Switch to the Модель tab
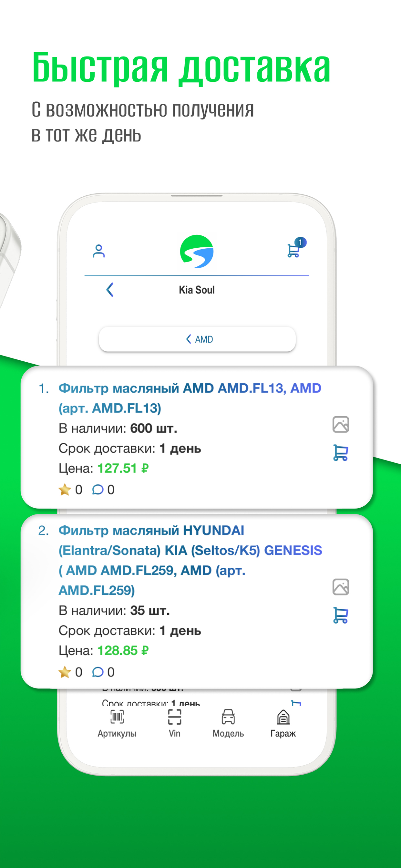The width and height of the screenshot is (401, 868). point(228,723)
